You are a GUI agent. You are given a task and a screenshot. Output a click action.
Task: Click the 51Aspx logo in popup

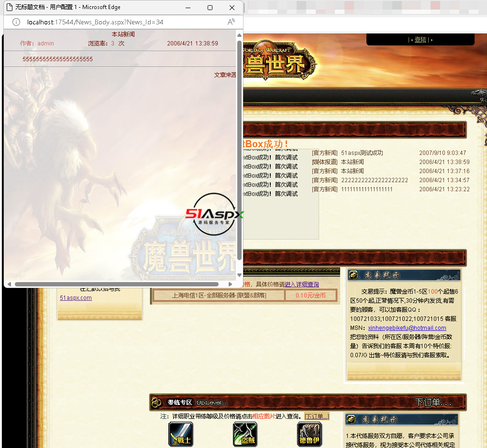tap(214, 214)
